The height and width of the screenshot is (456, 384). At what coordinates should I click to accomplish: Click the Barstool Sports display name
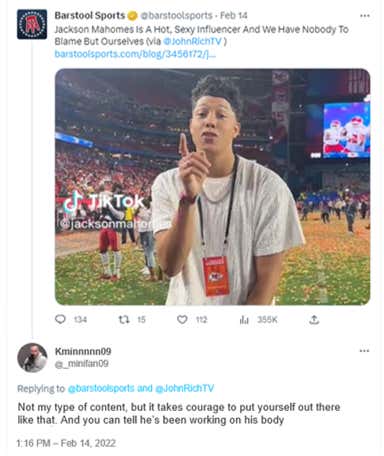[90, 15]
